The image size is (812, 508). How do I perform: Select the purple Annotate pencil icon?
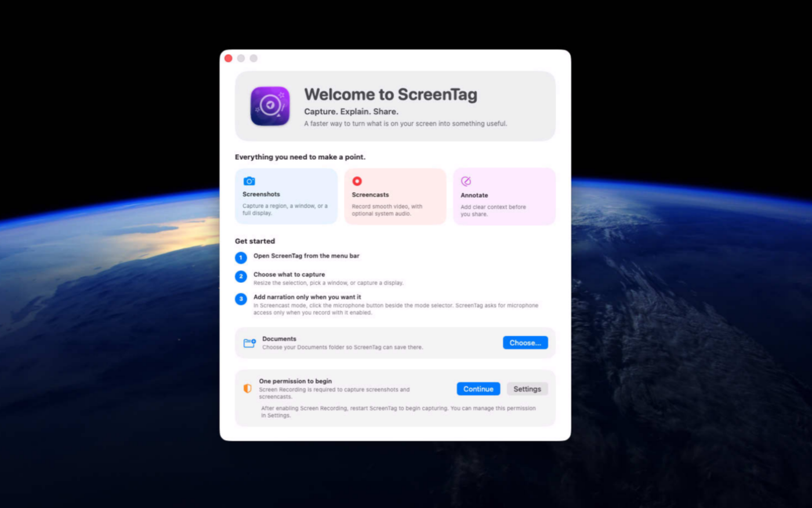coord(466,181)
